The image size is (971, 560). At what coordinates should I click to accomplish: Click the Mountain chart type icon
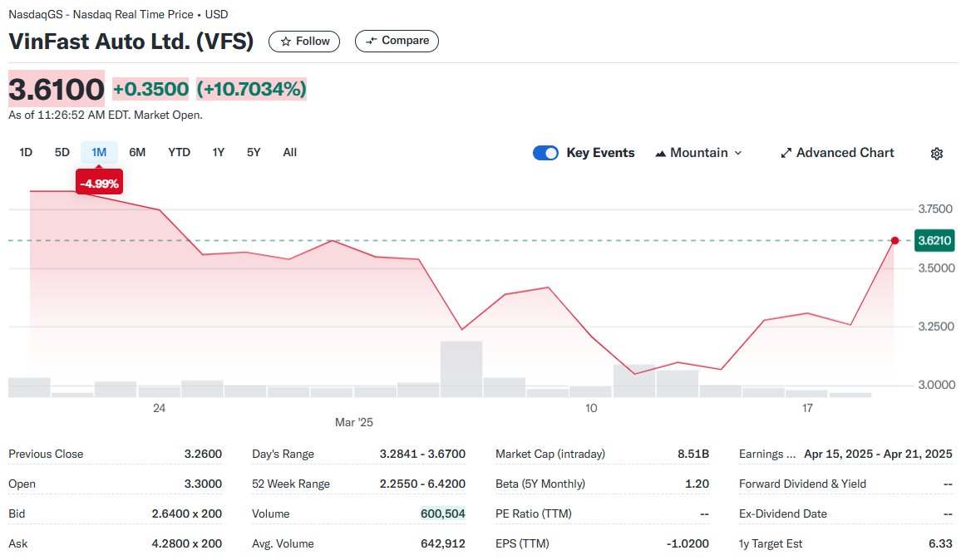(661, 154)
